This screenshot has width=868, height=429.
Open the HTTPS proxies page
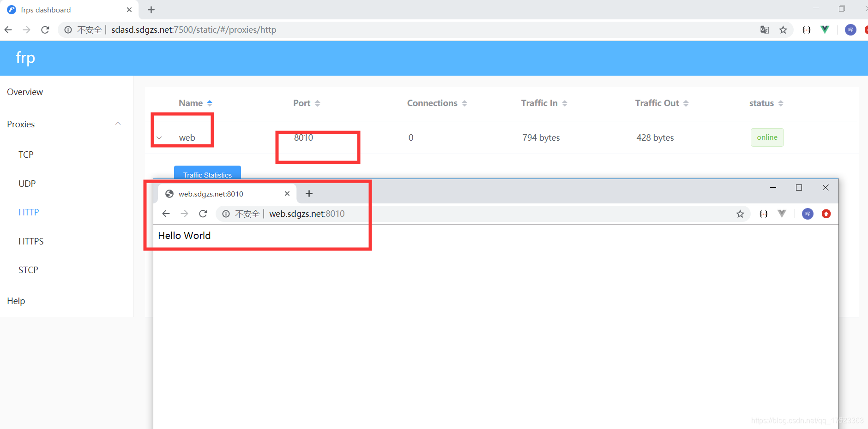(x=66, y=241)
